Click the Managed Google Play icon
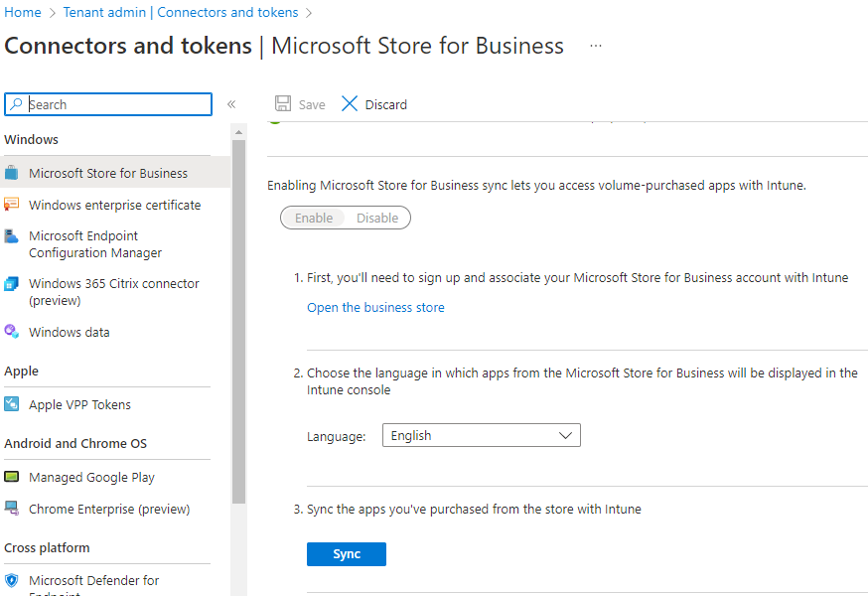The width and height of the screenshot is (868, 596). click(11, 477)
